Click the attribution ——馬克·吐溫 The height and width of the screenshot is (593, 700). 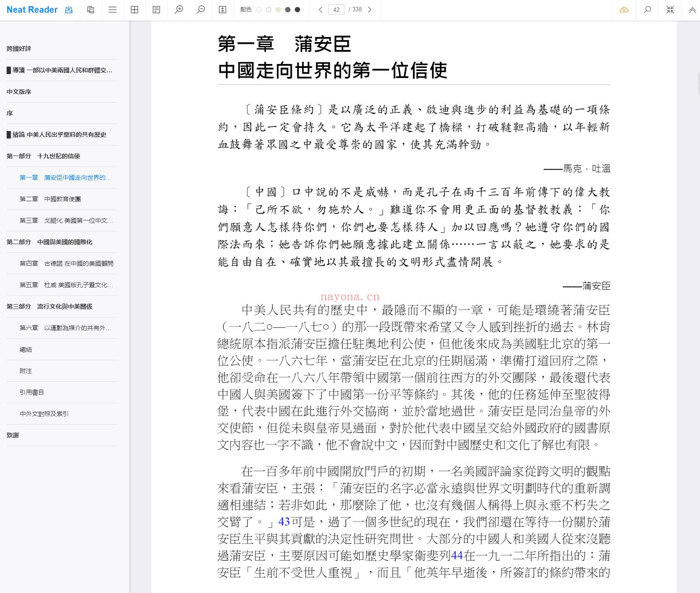pyautogui.click(x=577, y=168)
